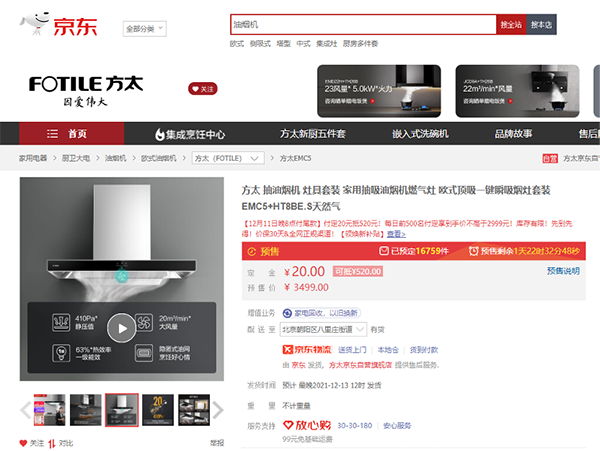Select the 欧式 search suggestion
The image size is (600, 451).
237,44
